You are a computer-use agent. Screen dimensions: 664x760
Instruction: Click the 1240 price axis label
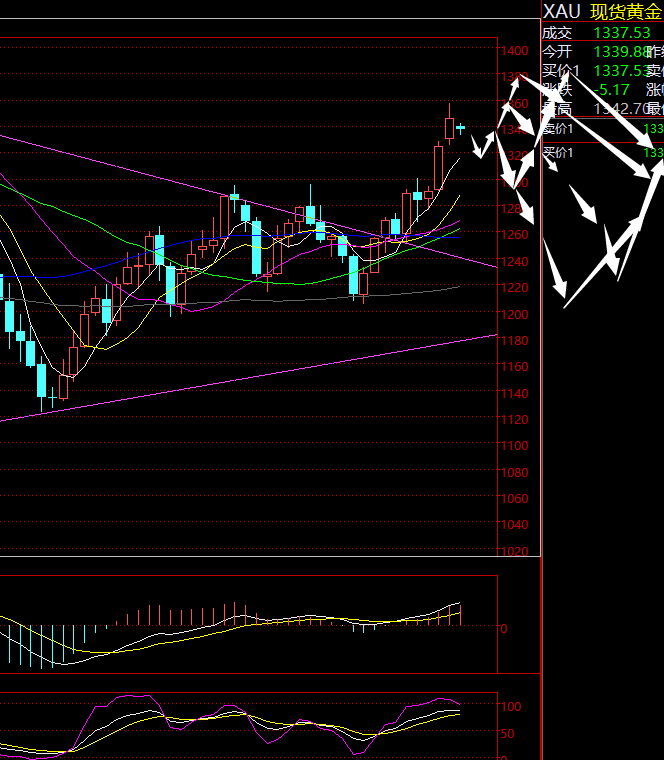[514, 261]
